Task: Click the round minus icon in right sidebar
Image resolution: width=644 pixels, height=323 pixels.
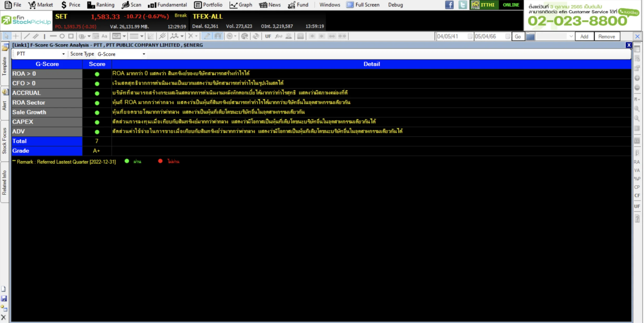Action: coord(637,88)
